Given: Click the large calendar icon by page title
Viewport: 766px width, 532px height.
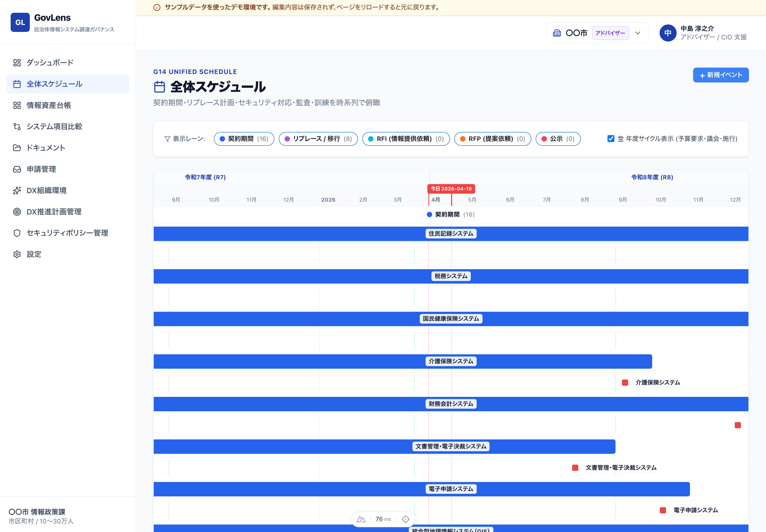Looking at the screenshot, I should coord(160,87).
